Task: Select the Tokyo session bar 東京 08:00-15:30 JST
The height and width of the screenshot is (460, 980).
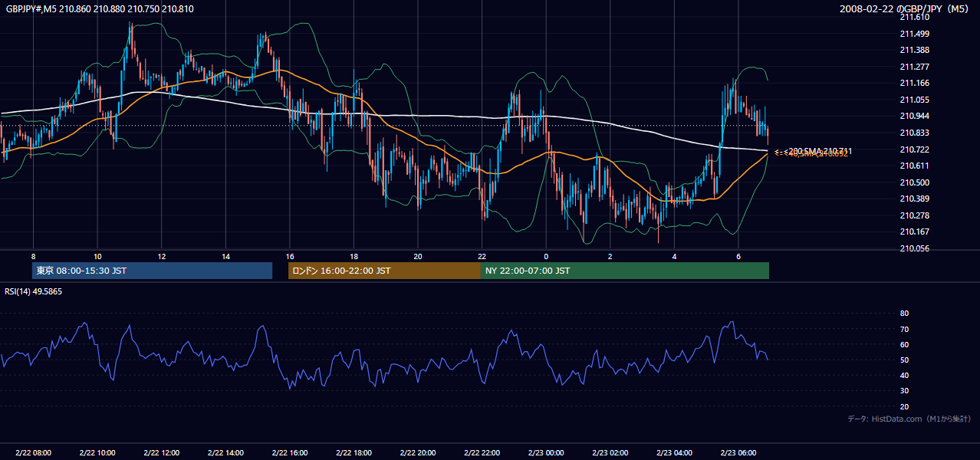Action: 152,271
